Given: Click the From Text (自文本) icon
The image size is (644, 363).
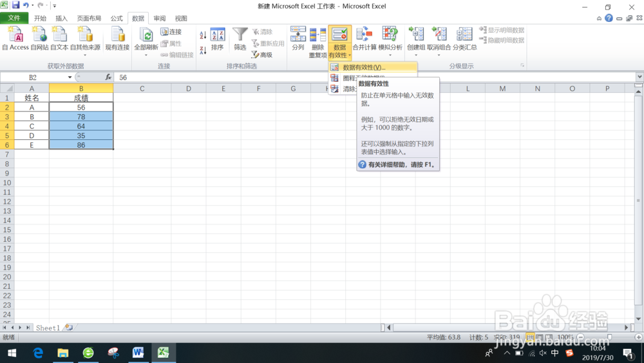Looking at the screenshot, I should [59, 38].
